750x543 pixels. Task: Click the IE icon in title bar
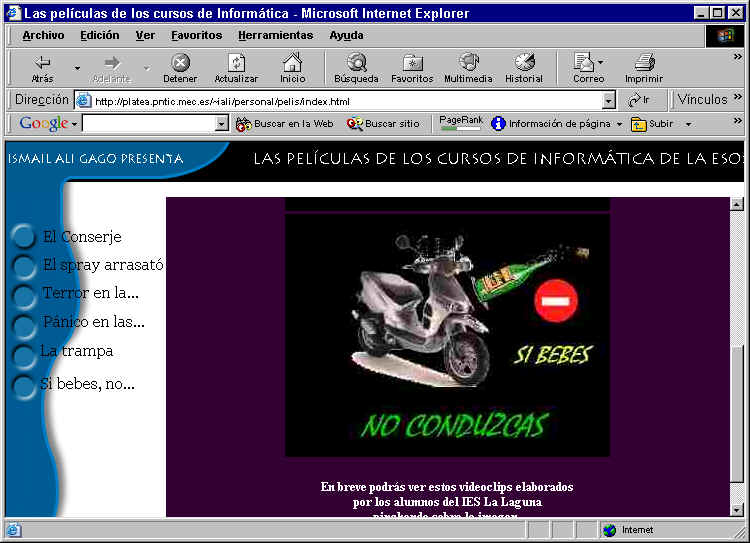[13, 13]
